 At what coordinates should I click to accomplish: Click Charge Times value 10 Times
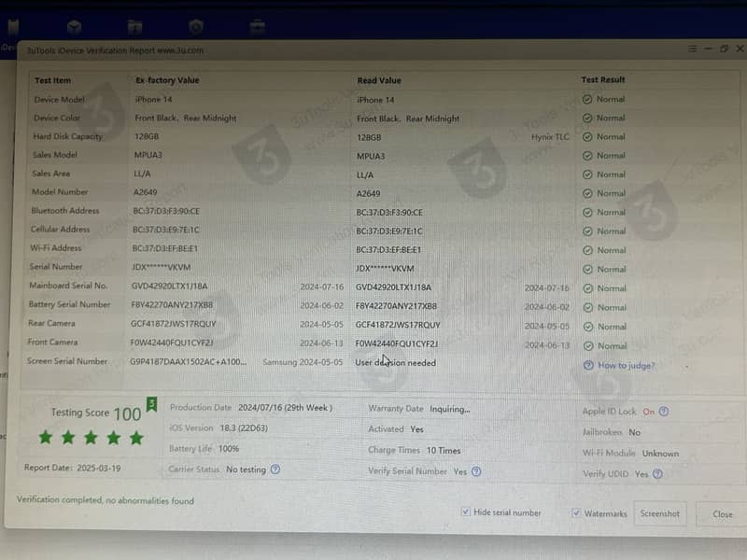point(444,451)
